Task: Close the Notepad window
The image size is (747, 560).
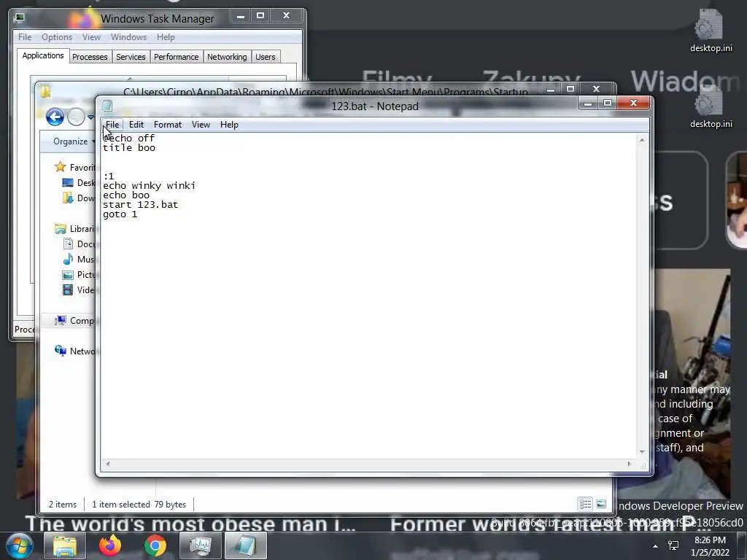Action: coord(634,103)
